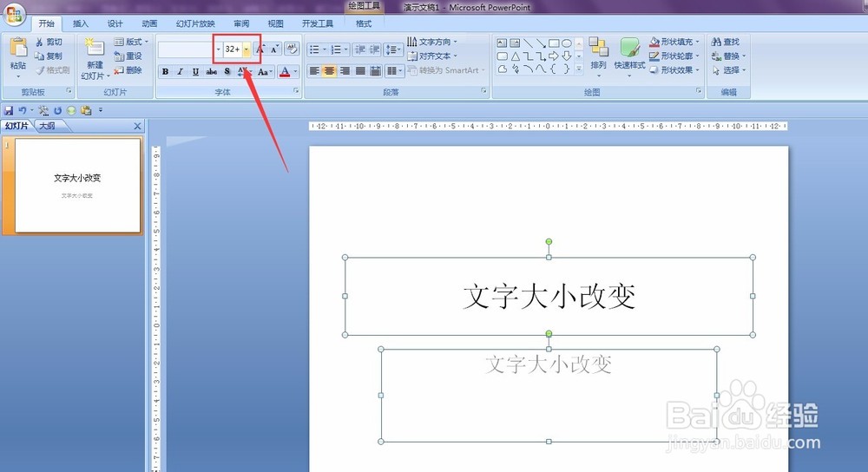Toggle Align Text Right

tap(345, 71)
